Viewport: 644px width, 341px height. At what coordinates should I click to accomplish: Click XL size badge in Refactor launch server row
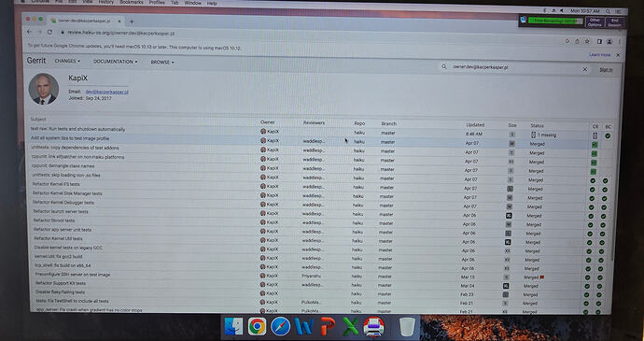point(509,216)
